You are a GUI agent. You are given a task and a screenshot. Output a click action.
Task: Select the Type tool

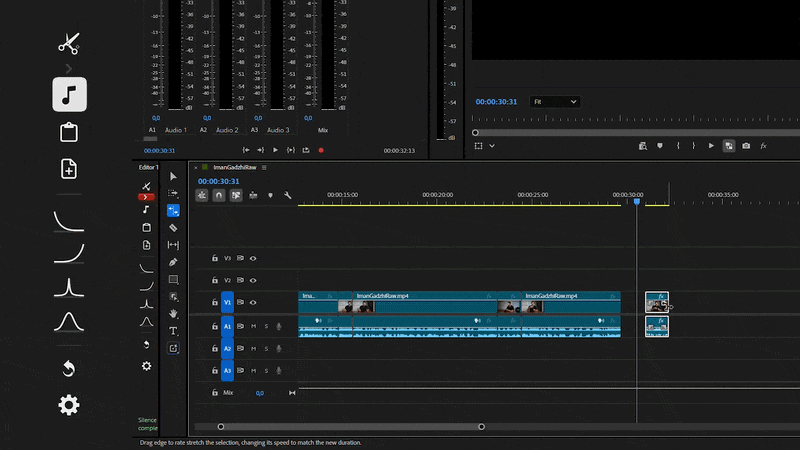(x=173, y=331)
